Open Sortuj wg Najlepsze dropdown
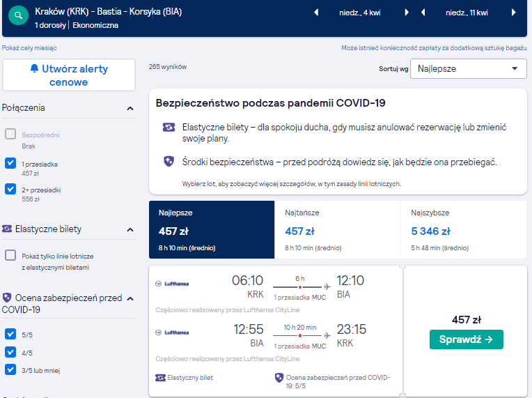The width and height of the screenshot is (532, 398). [468, 68]
